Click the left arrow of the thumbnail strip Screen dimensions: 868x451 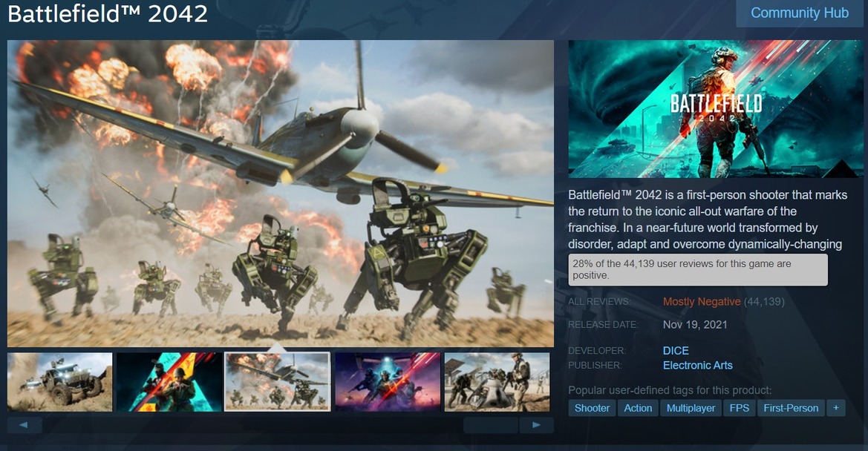[x=25, y=425]
